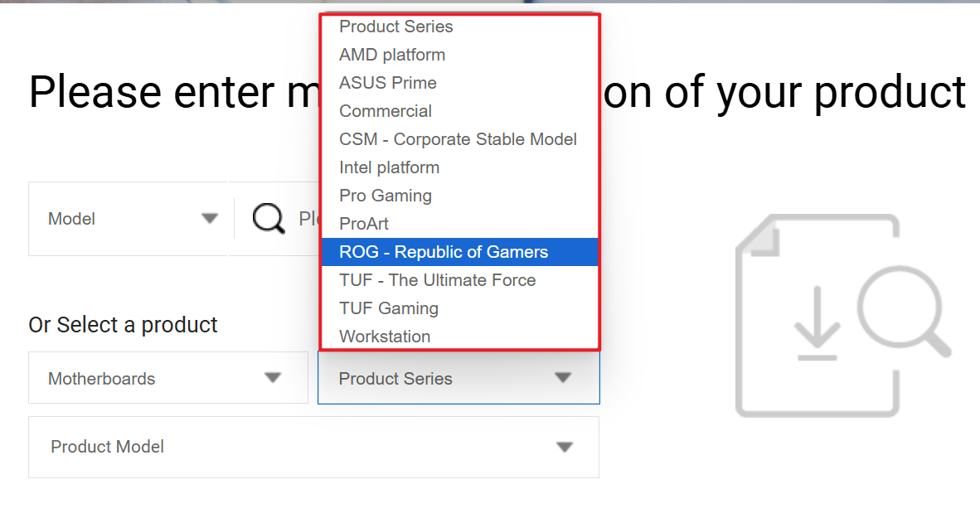Choose the "Commercial" series entry
The image size is (980, 528).
pos(385,111)
